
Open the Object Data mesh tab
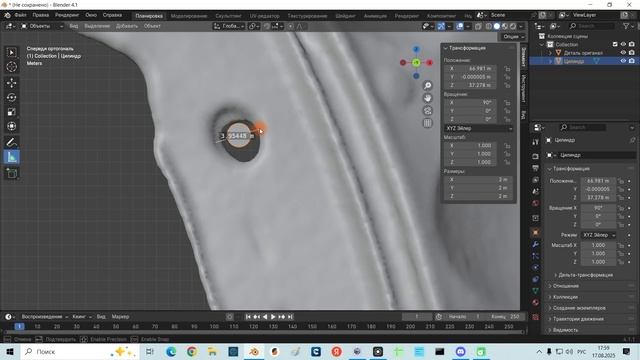coord(536,291)
